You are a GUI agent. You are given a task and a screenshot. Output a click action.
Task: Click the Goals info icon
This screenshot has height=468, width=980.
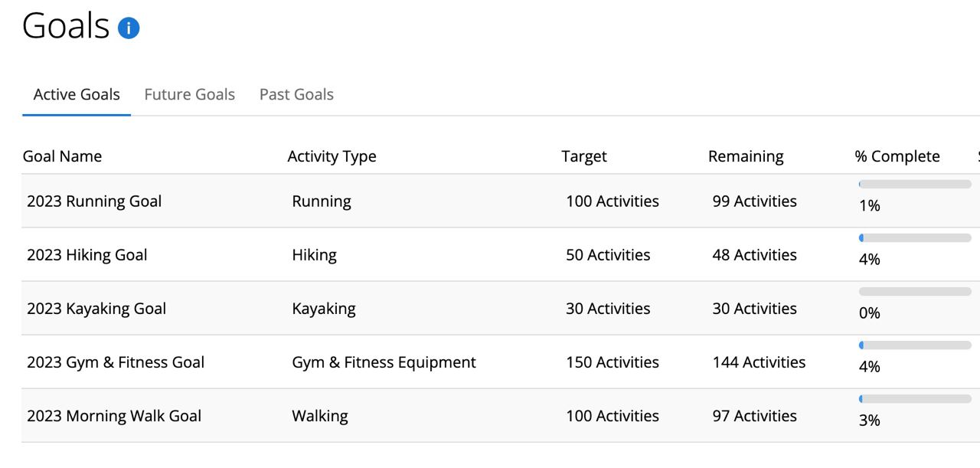129,28
